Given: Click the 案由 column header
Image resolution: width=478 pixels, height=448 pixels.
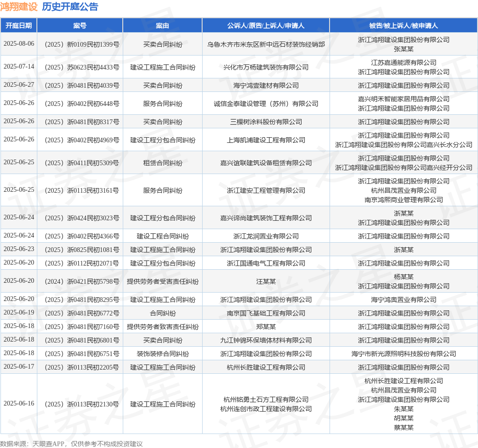Looking at the screenshot, I should (x=162, y=26).
